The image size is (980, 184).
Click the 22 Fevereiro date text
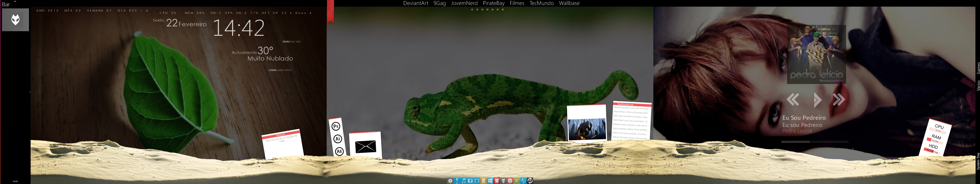pyautogui.click(x=186, y=23)
